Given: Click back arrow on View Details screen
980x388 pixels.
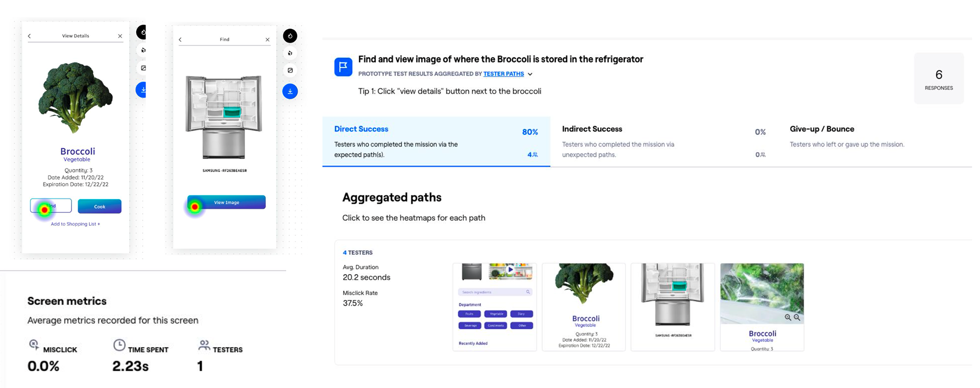Looking at the screenshot, I should pos(30,36).
